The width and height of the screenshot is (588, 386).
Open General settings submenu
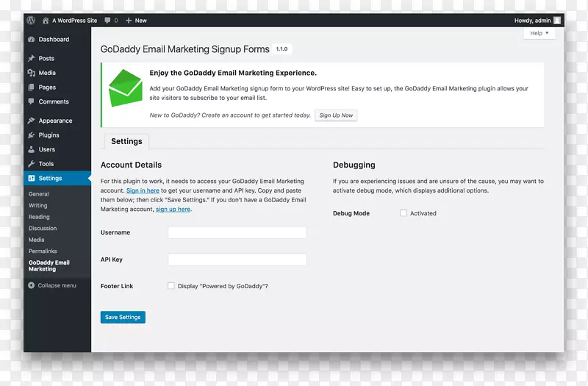39,194
